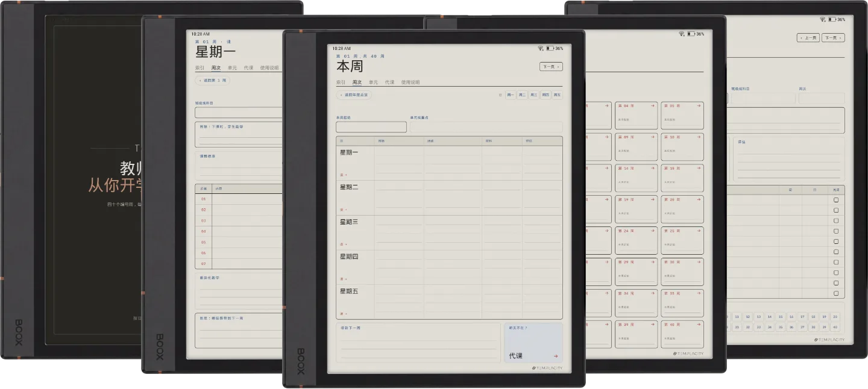
Task: Click the arrow icon on week 04 card
Action: coord(653,105)
